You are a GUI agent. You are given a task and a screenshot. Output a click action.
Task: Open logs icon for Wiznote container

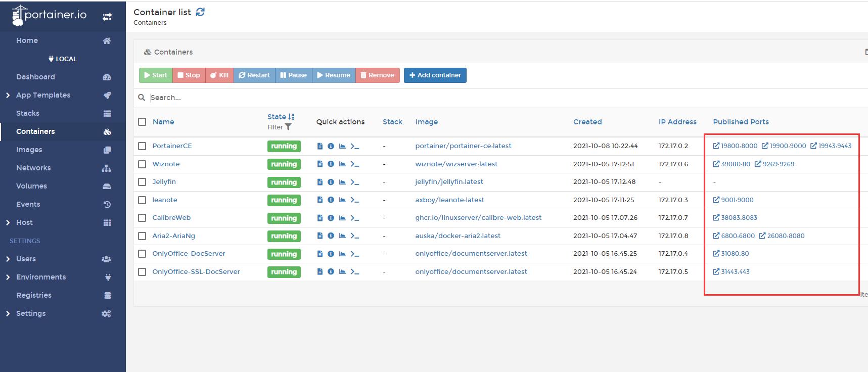319,164
